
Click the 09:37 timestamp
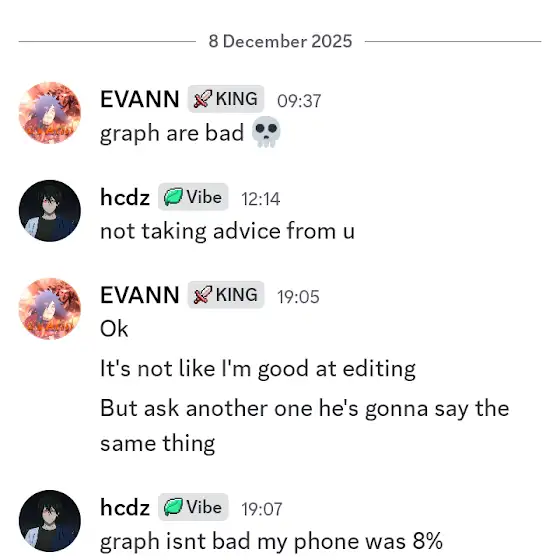[x=299, y=101]
